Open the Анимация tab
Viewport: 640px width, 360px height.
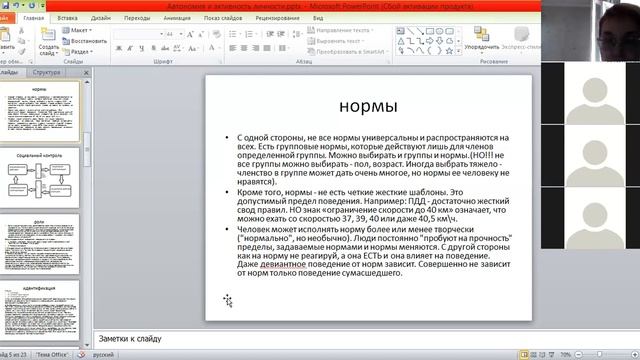click(177, 18)
